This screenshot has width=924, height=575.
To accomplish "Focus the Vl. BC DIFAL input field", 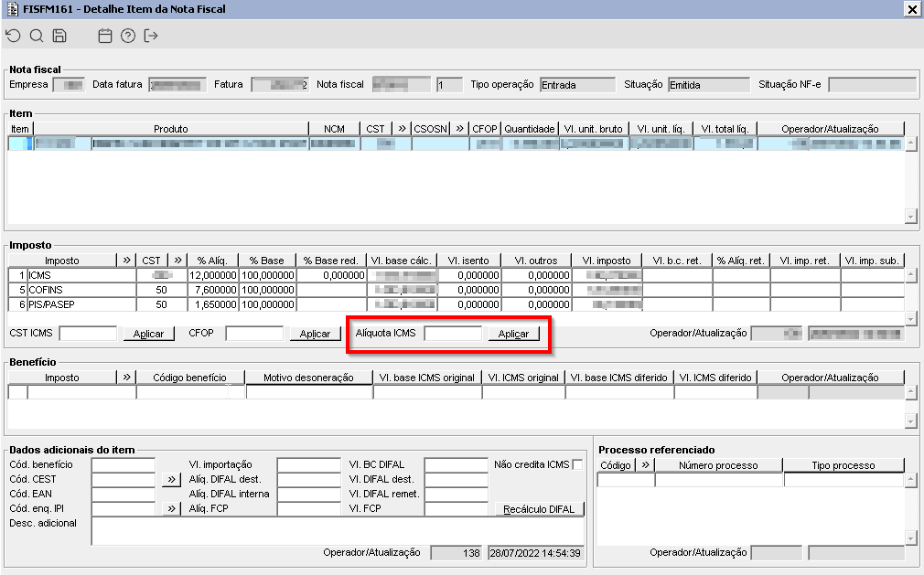I will pyautogui.click(x=457, y=465).
